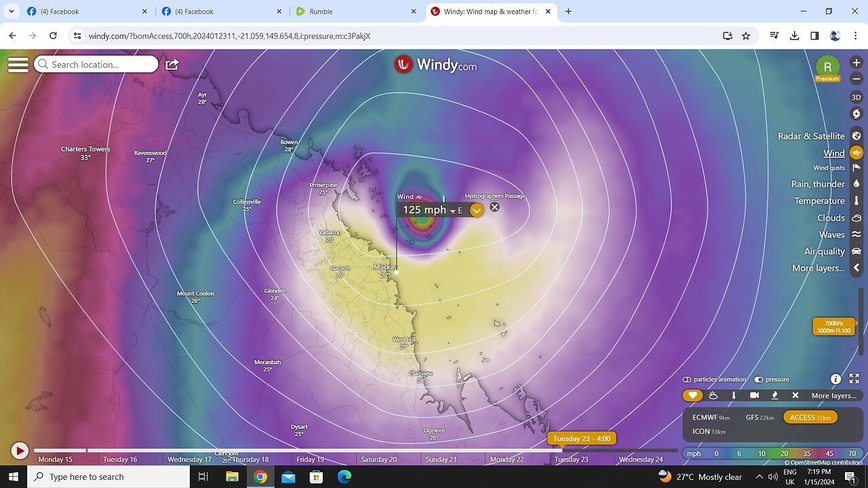Show favorites heart in bottom toolbar
The width and height of the screenshot is (868, 488).
click(x=692, y=396)
